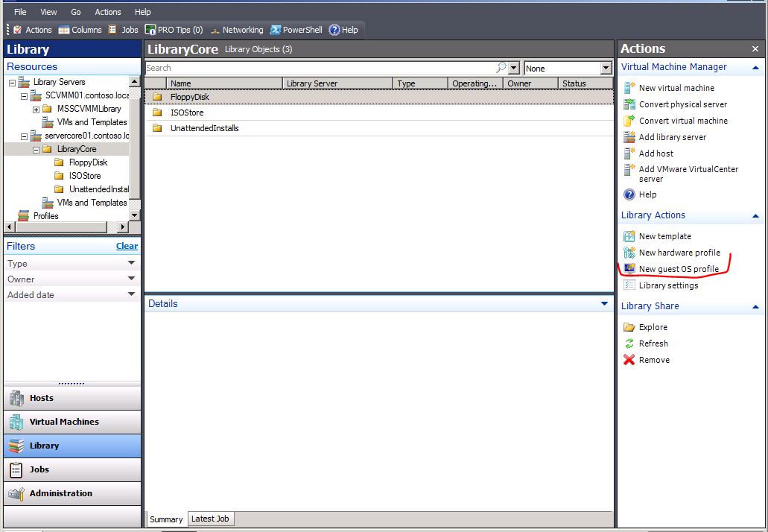
Task: Launch PowerShell from the toolbar
Action: click(x=296, y=30)
